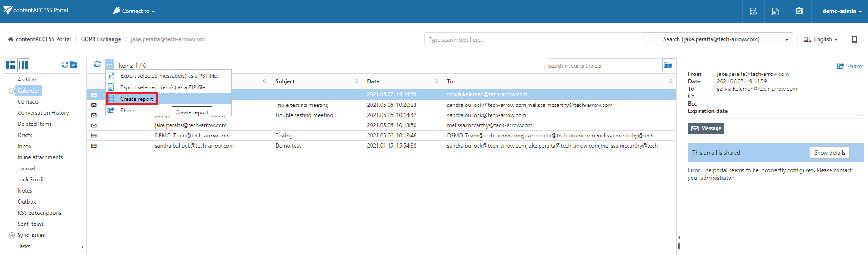Open the mobile device view icon
The height and width of the screenshot is (255, 868).
pyautogui.click(x=855, y=39)
